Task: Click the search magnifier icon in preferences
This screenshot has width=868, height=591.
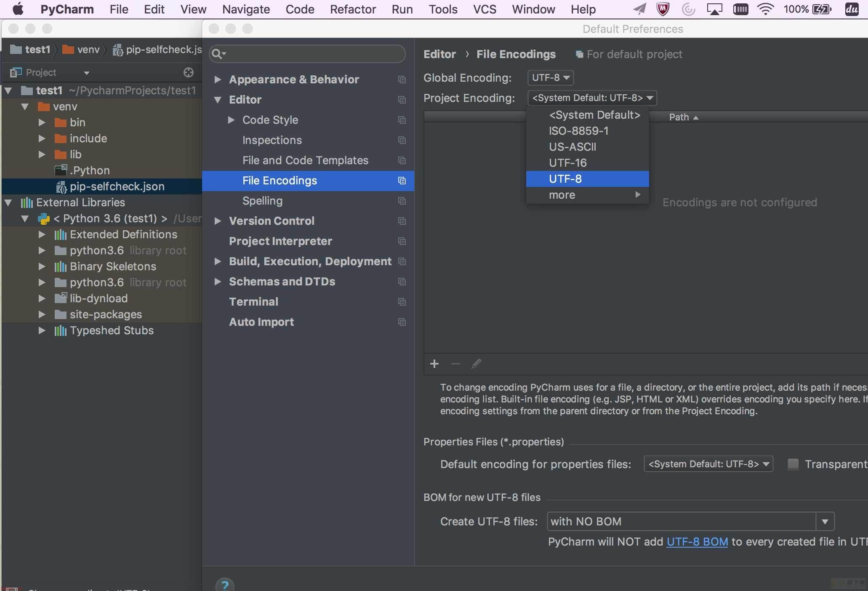Action: (219, 54)
